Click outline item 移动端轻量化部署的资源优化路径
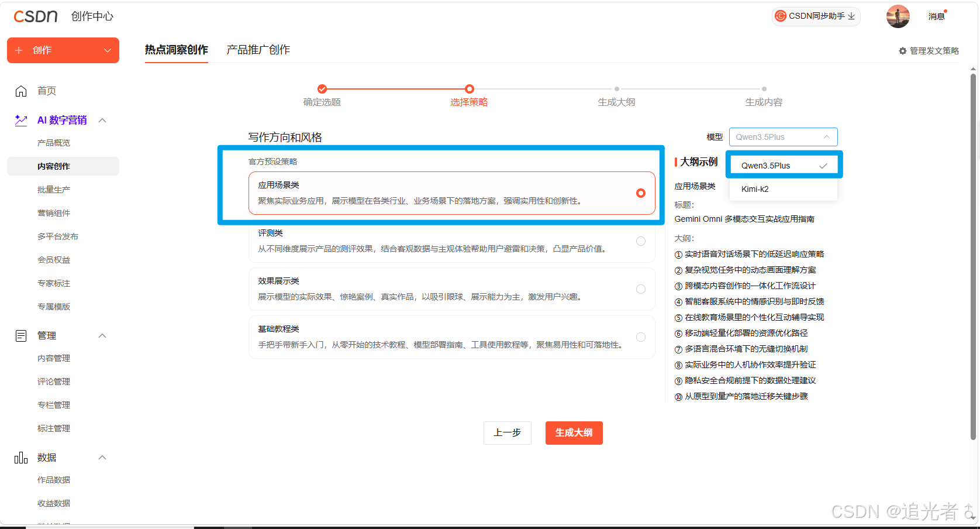 coord(746,333)
